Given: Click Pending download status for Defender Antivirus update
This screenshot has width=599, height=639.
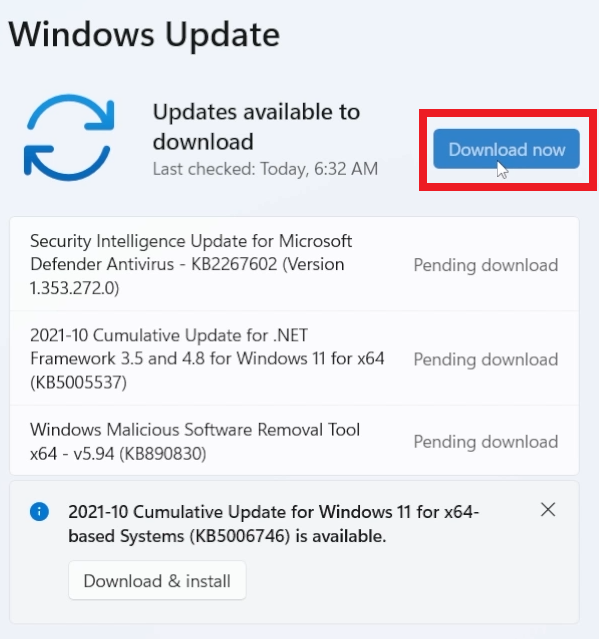Looking at the screenshot, I should pos(486,265).
